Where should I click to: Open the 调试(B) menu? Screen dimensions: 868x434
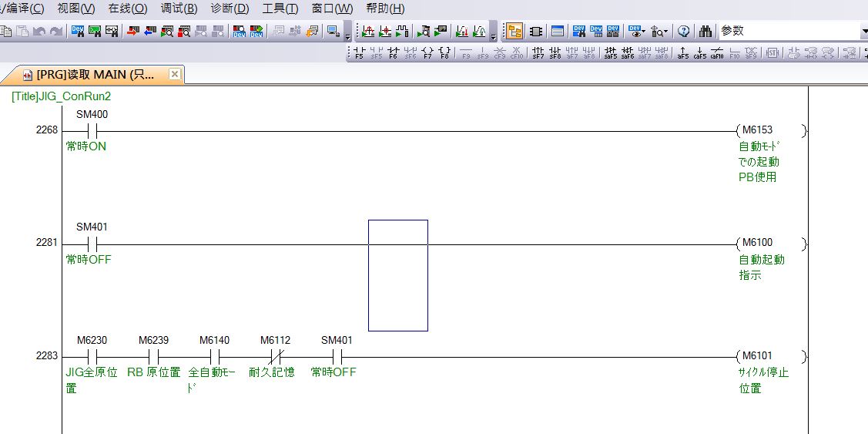[x=179, y=8]
